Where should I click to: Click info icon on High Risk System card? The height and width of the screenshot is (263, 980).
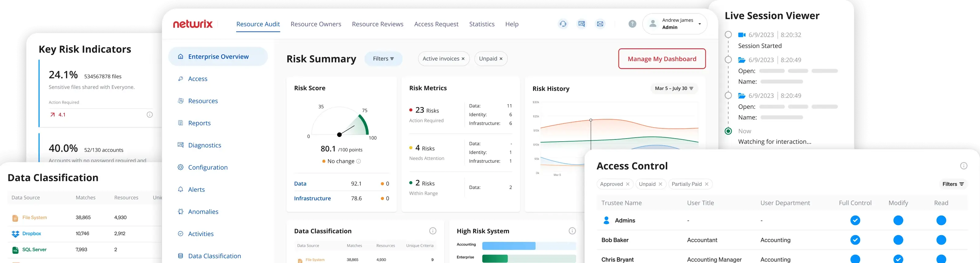pyautogui.click(x=572, y=231)
